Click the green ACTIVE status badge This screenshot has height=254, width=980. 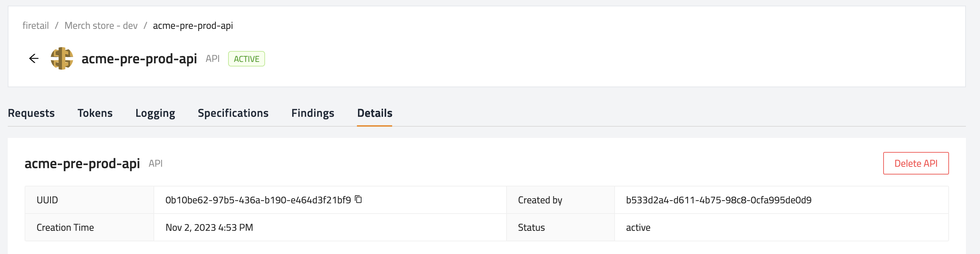pyautogui.click(x=246, y=59)
